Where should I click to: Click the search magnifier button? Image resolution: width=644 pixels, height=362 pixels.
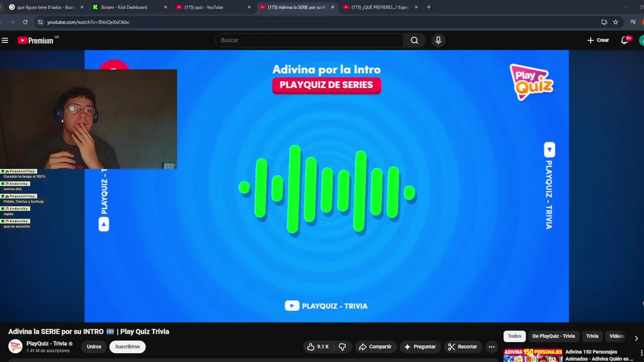tap(414, 40)
